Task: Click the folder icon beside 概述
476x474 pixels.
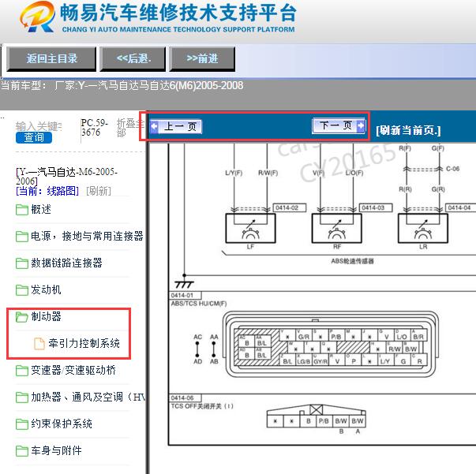Action: (x=22, y=210)
